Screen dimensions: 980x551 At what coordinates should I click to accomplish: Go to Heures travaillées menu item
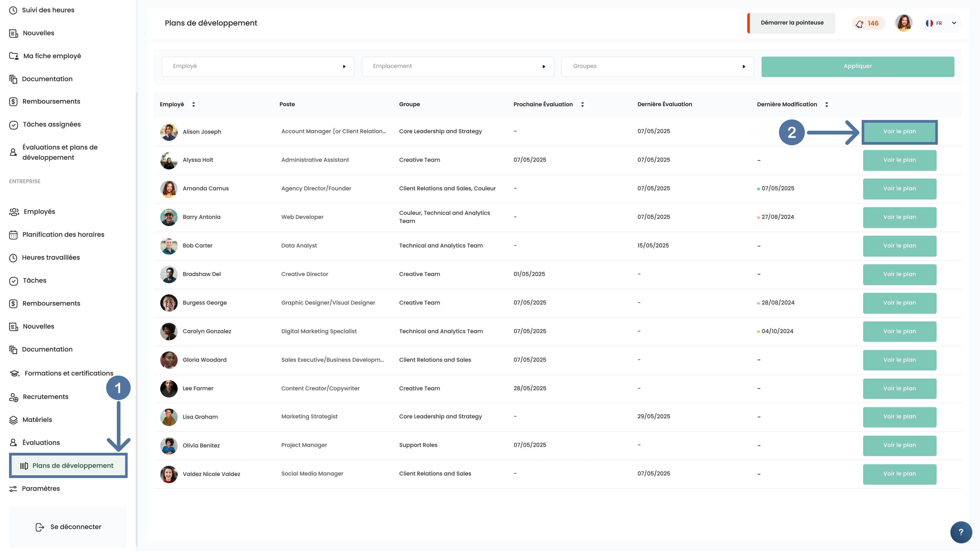pyautogui.click(x=51, y=257)
